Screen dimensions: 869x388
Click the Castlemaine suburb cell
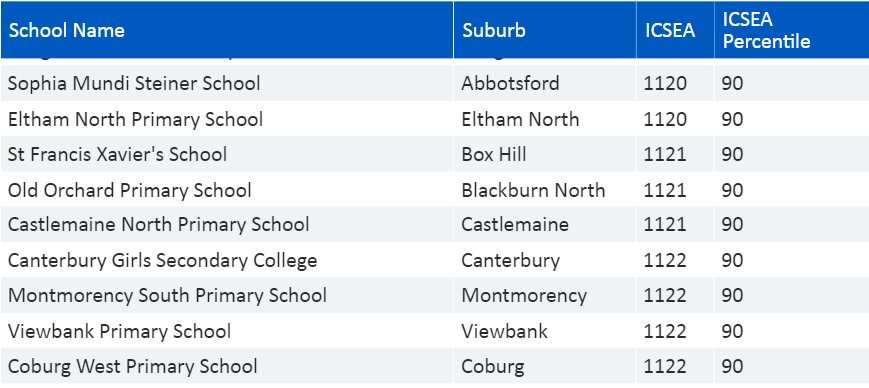(x=515, y=224)
